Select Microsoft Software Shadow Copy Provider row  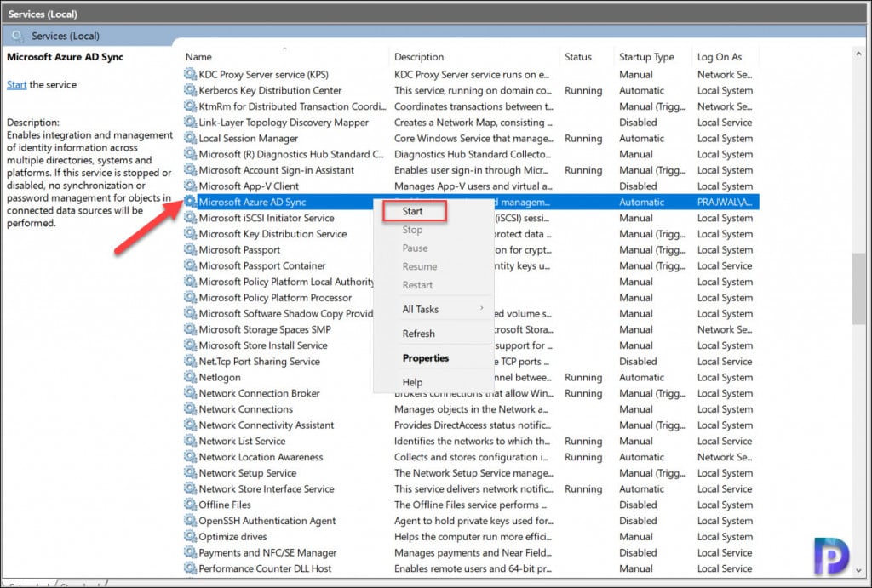click(470, 313)
